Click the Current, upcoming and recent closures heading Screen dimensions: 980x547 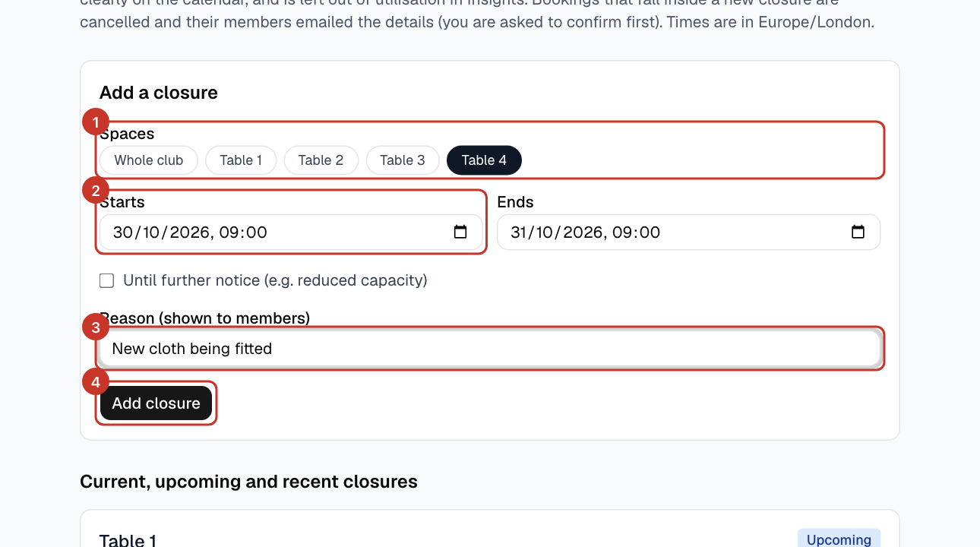[248, 482]
